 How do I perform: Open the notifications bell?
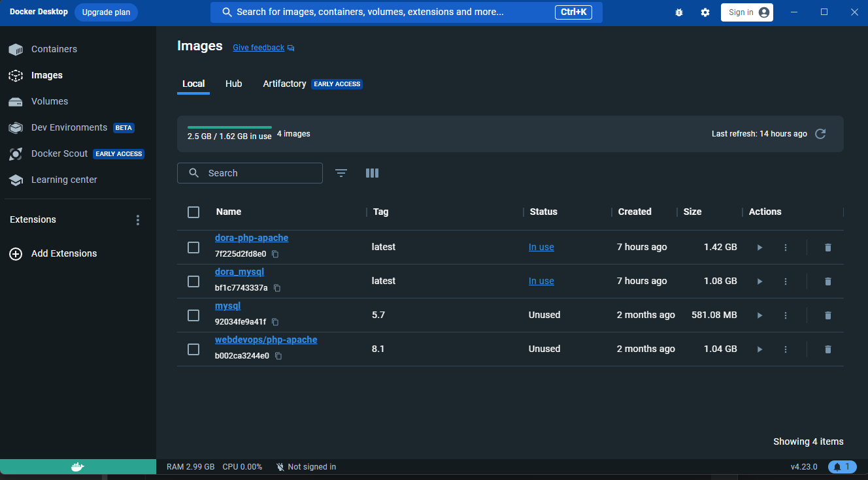(843, 467)
